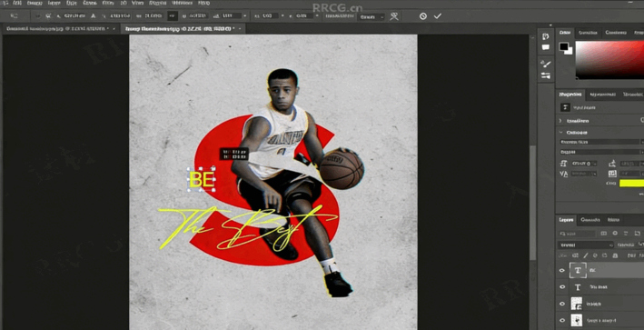The width and height of the screenshot is (644, 330).
Task: Click the kerning icon beside the tracking field
Action: pyautogui.click(x=612, y=174)
